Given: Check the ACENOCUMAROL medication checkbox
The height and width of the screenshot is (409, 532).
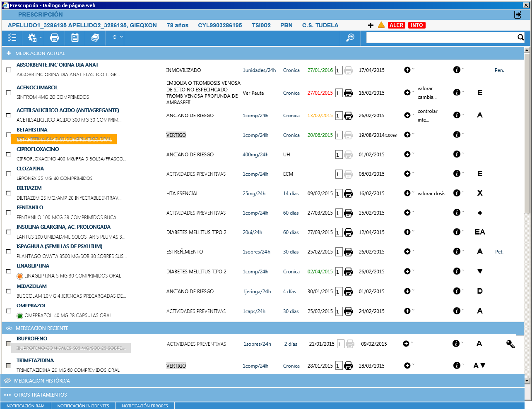Looking at the screenshot, I should (x=8, y=93).
